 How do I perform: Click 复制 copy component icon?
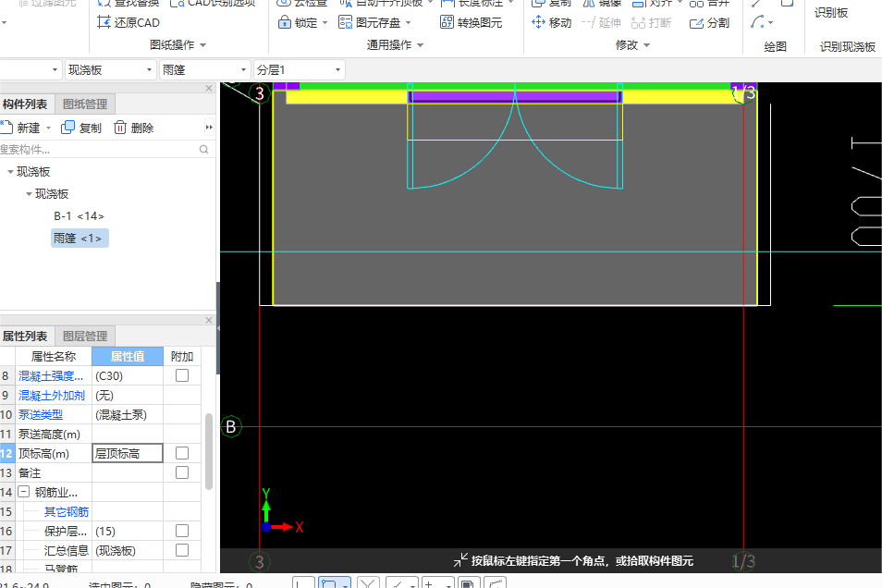(67, 128)
